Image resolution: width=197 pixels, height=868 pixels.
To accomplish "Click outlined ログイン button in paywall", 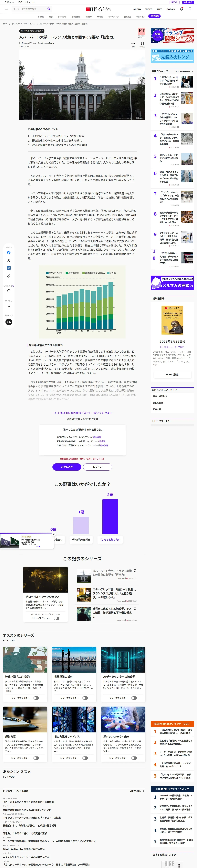I will [x=97, y=467].
